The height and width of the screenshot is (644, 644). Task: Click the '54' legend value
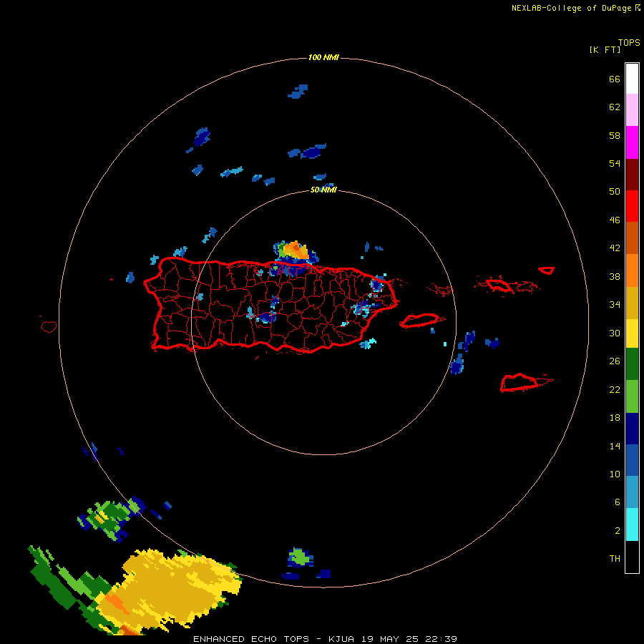pyautogui.click(x=615, y=163)
